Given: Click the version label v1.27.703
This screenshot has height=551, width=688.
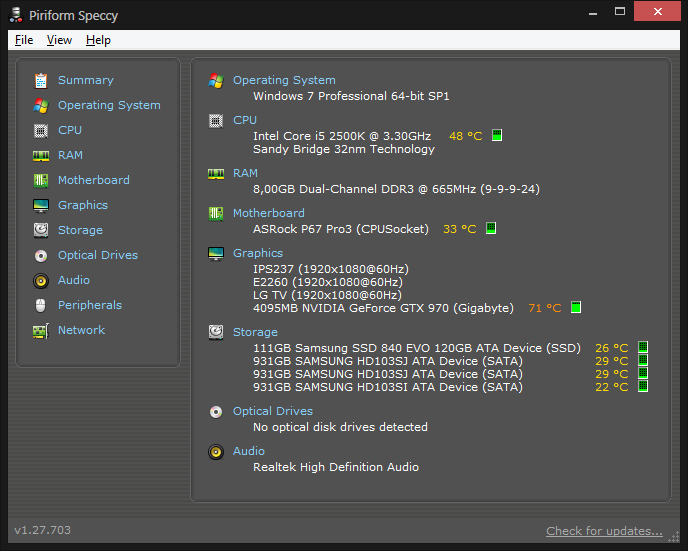Looking at the screenshot, I should pos(43,530).
